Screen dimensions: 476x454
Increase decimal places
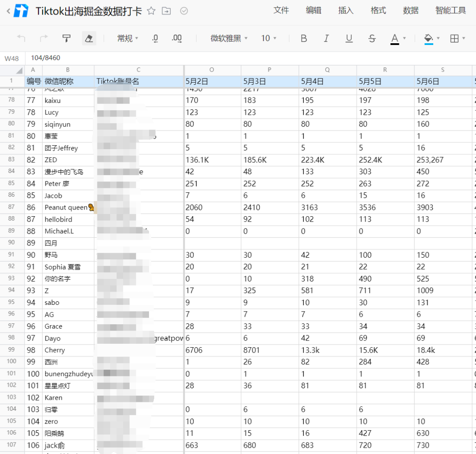[177, 38]
